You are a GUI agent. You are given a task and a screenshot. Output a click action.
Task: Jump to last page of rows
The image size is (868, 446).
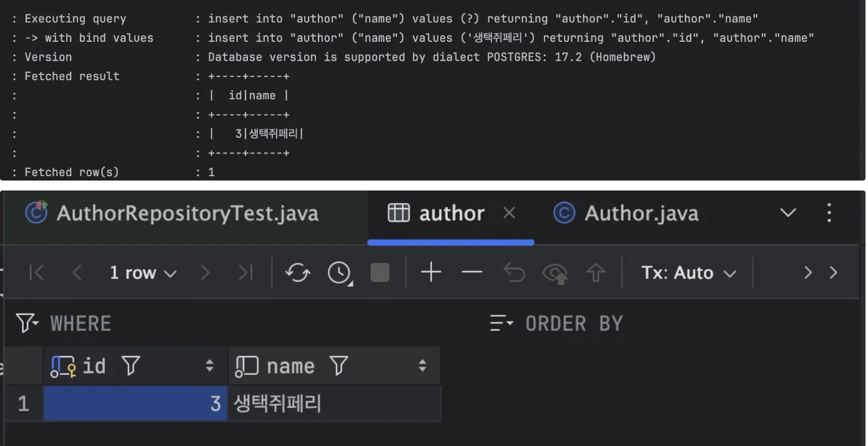[x=245, y=273]
